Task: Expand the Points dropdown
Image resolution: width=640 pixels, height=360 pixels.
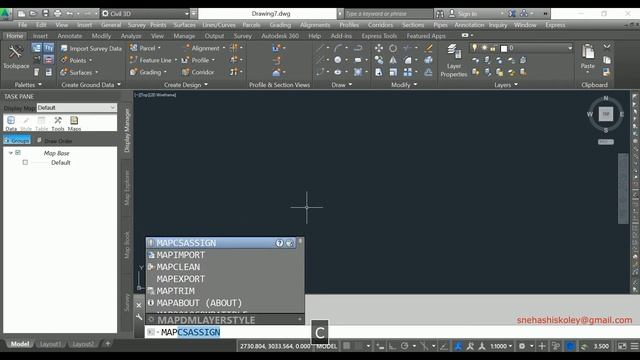Action: pyautogui.click(x=90, y=60)
